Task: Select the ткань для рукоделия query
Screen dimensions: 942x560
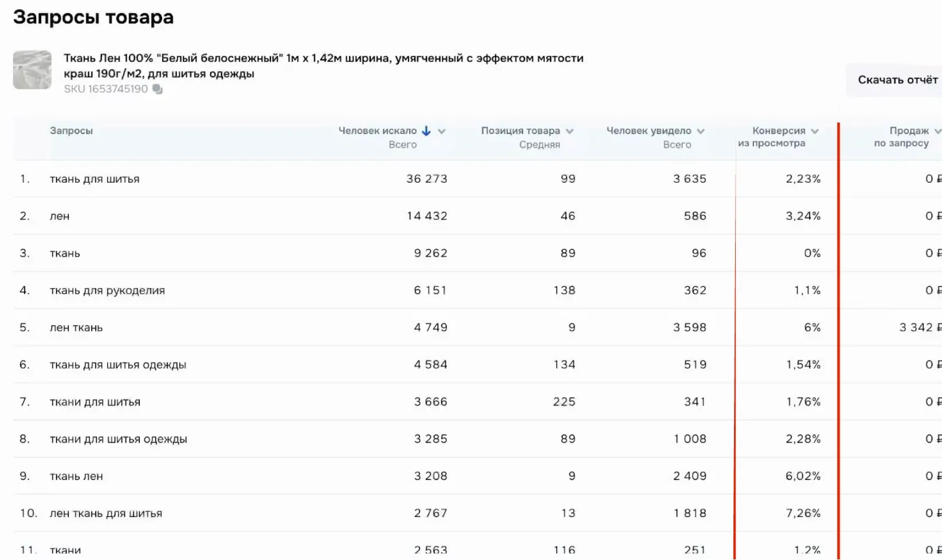Action: pyautogui.click(x=107, y=290)
